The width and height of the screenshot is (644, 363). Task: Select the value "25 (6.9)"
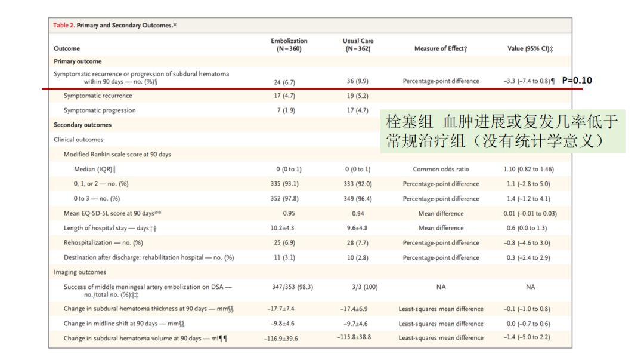coord(284,242)
